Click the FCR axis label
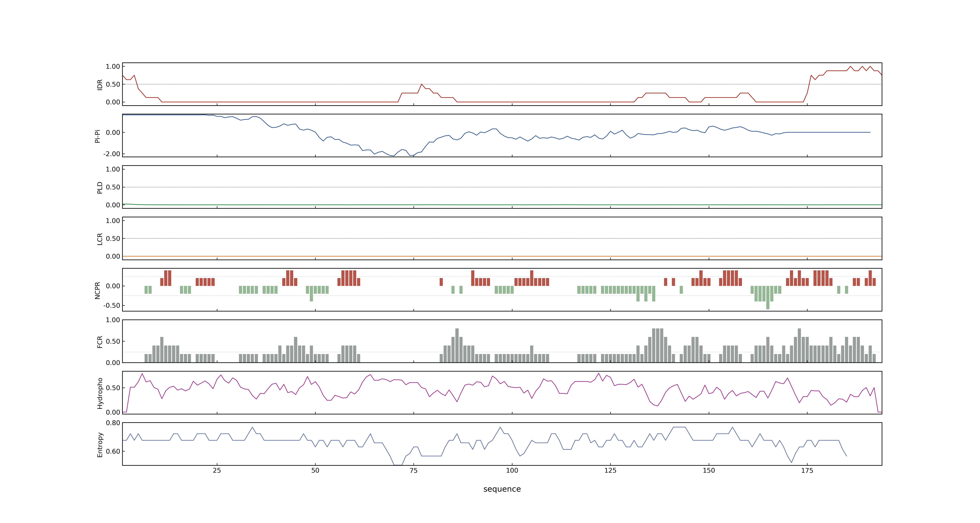980x523 pixels. tap(100, 342)
